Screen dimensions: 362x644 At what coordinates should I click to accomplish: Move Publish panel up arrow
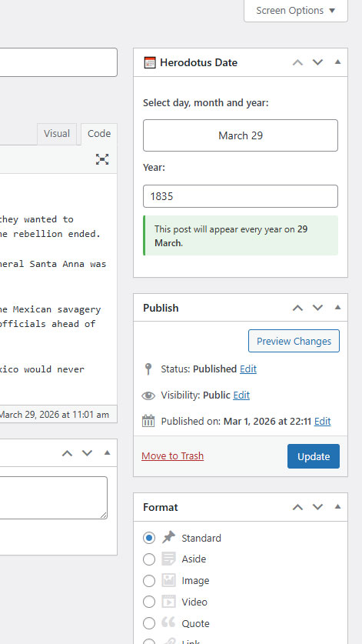coord(297,308)
